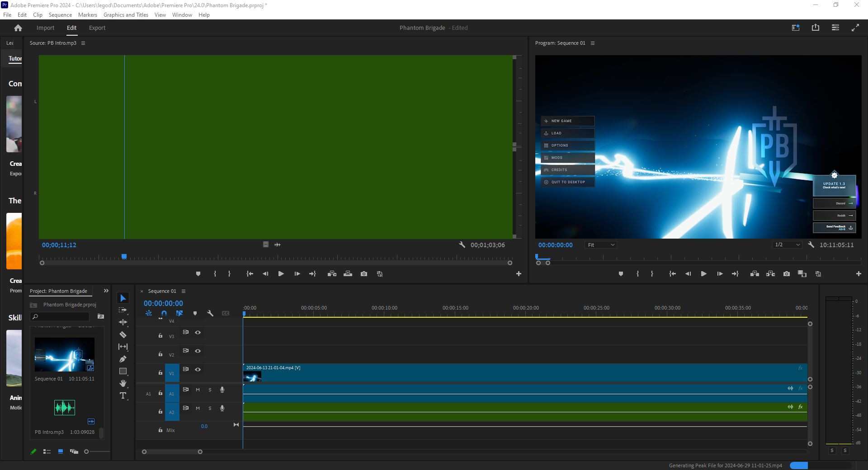Click Insert button in Source monitor
This screenshot has height=470, width=868.
click(x=332, y=274)
